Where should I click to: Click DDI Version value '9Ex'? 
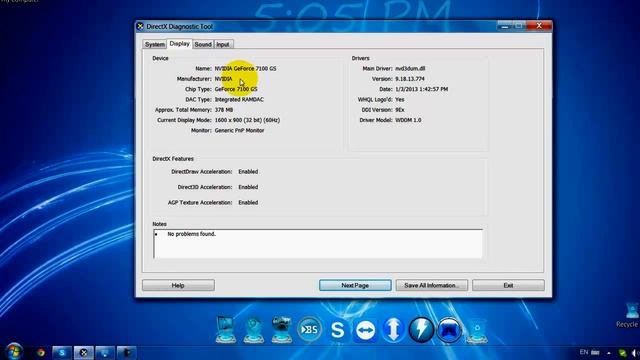point(400,110)
